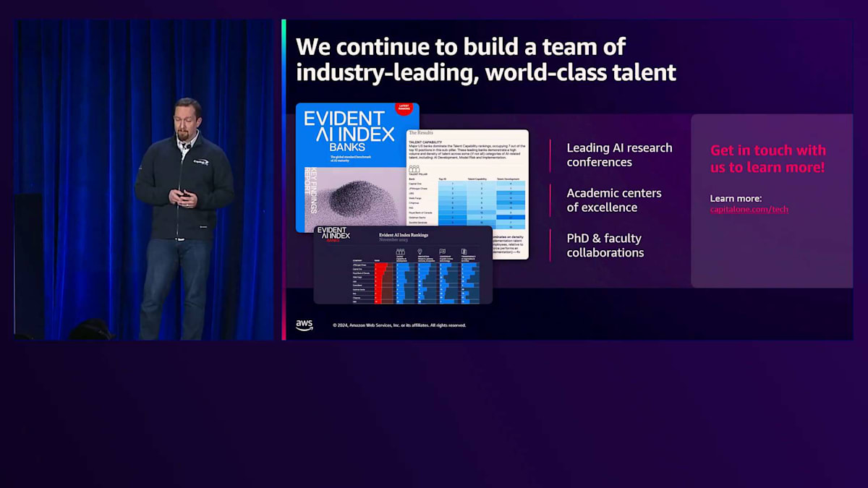Click the Talent Pillar people icon
Viewport: 868px width, 488px height.
click(x=414, y=169)
